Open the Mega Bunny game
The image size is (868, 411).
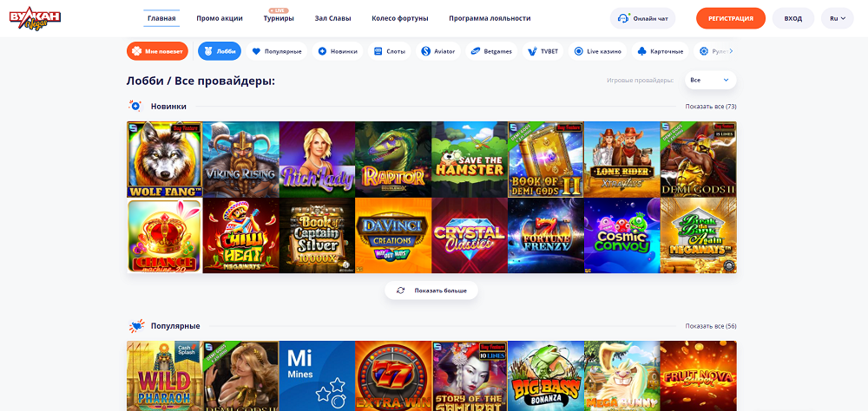(622, 375)
